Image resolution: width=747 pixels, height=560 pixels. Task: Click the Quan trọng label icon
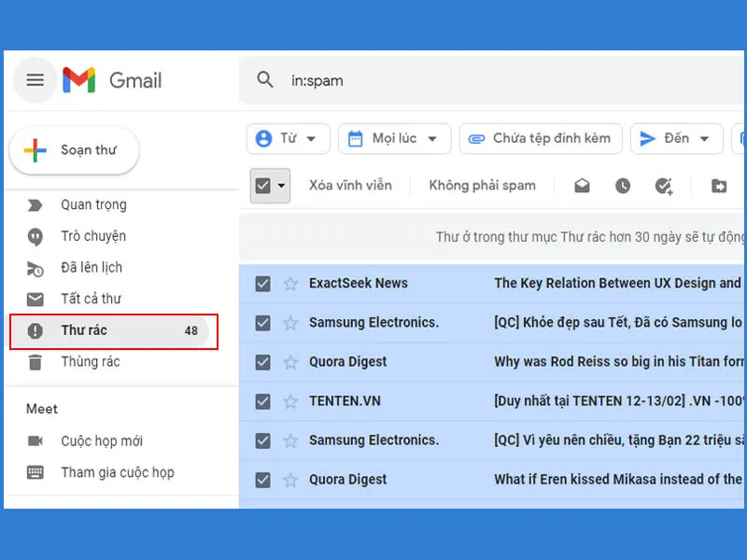point(35,205)
